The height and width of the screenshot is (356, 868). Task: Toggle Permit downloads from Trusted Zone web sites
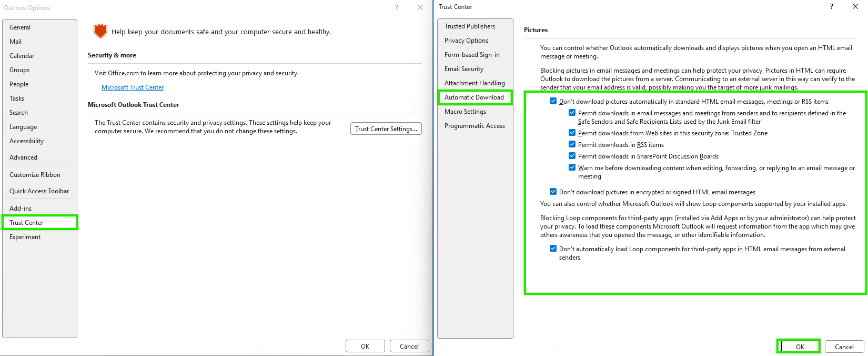coord(572,133)
